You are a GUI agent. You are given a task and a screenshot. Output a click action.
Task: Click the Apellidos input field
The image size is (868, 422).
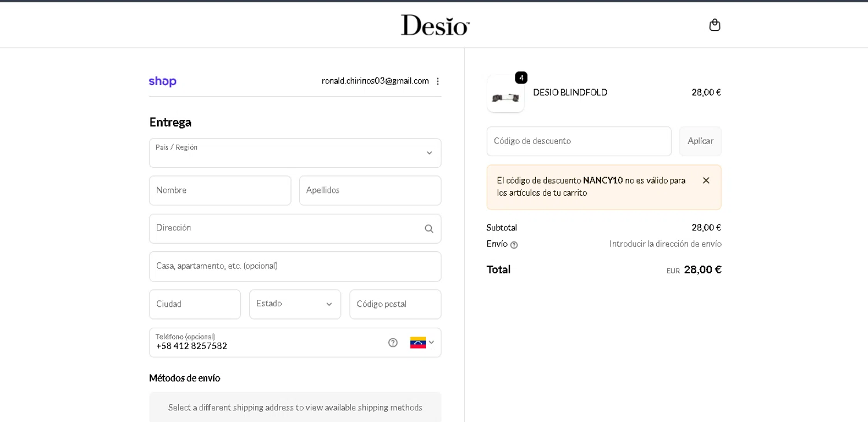pyautogui.click(x=370, y=190)
